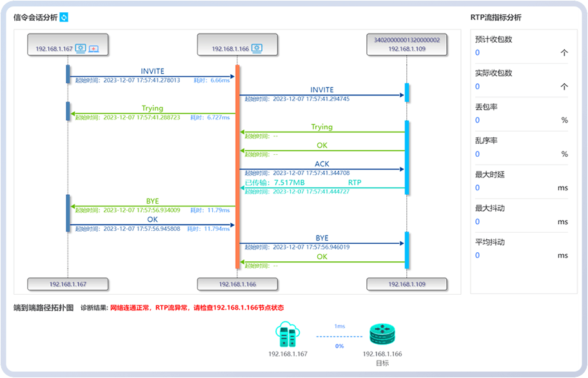The width and height of the screenshot is (588, 378).
Task: Click the top 34020000001320000002 device node box
Action: (407, 44)
